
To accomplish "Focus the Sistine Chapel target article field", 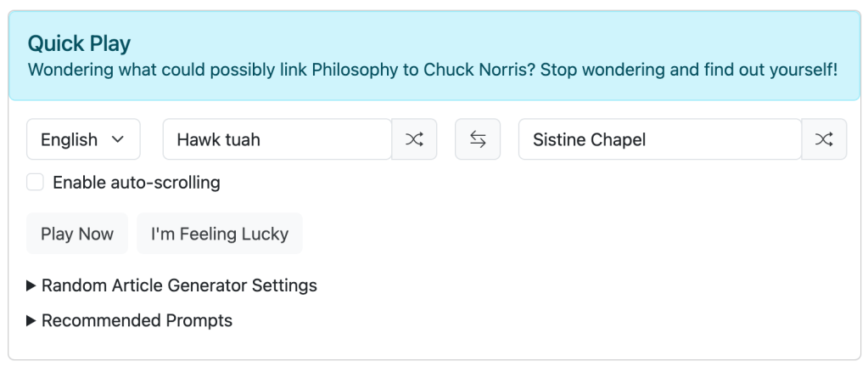I will pyautogui.click(x=659, y=139).
